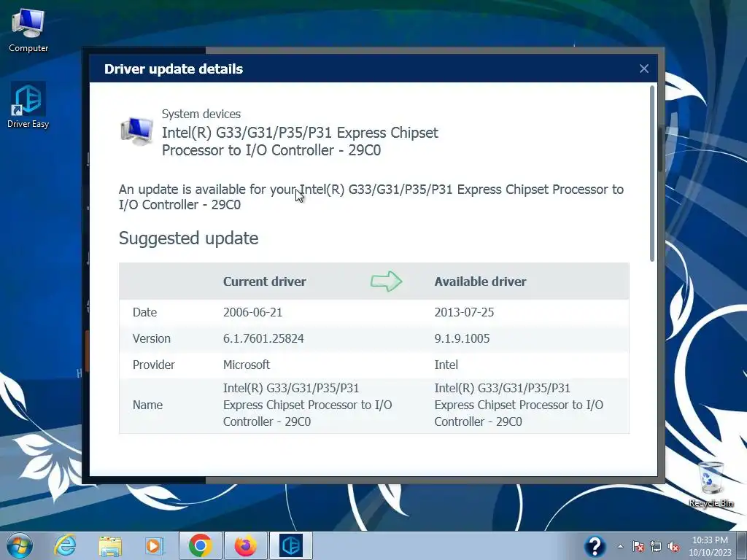Click the available driver name cell
The width and height of the screenshot is (747, 560).
519,405
